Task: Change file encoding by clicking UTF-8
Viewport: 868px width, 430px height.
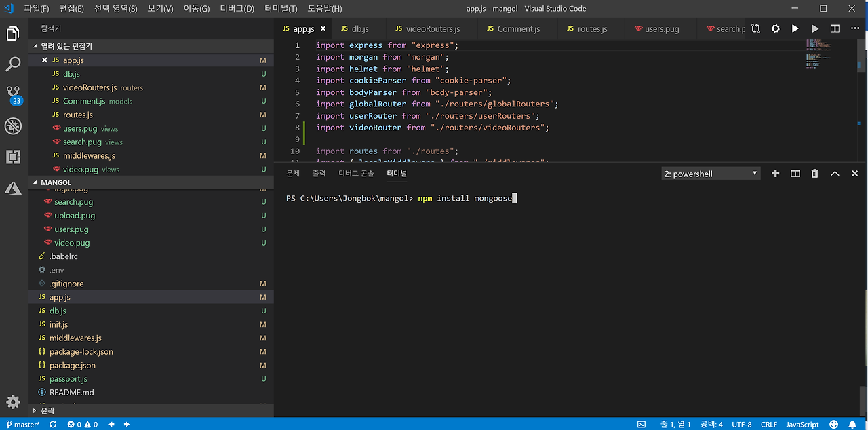Action: point(741,424)
